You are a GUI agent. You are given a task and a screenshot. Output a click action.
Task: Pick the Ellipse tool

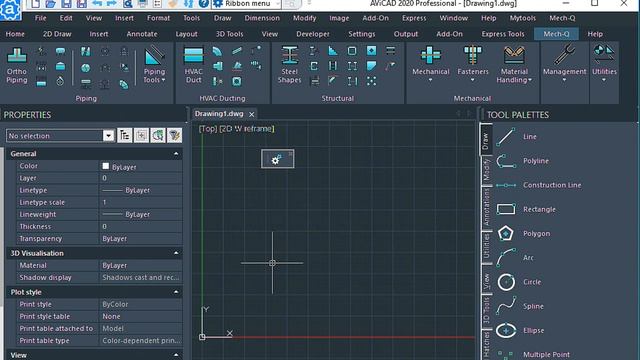(x=520, y=330)
